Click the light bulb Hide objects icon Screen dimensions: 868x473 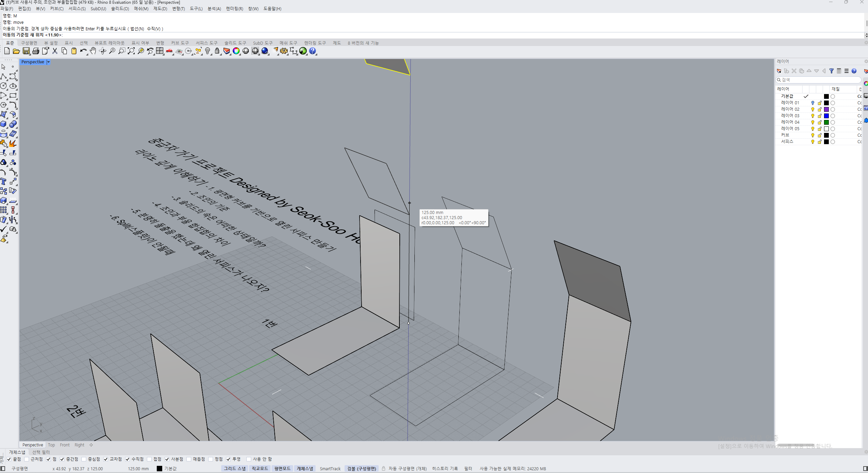click(x=208, y=51)
